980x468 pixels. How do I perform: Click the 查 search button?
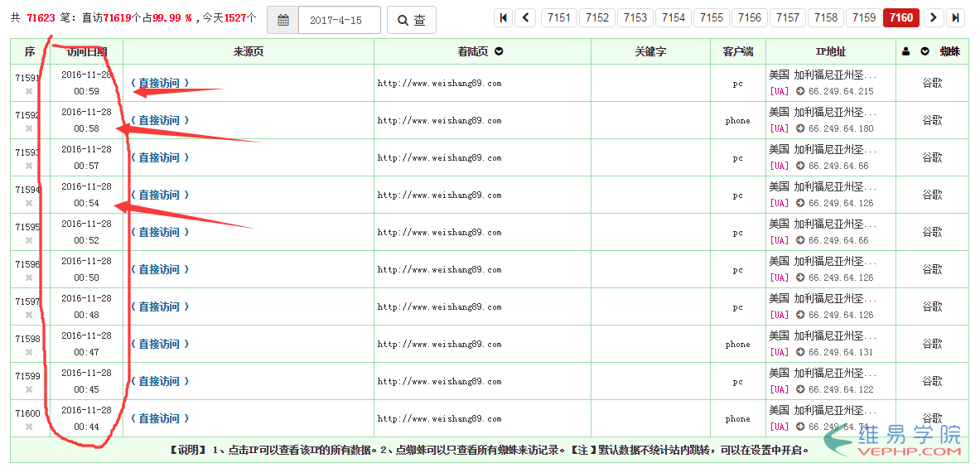click(412, 20)
